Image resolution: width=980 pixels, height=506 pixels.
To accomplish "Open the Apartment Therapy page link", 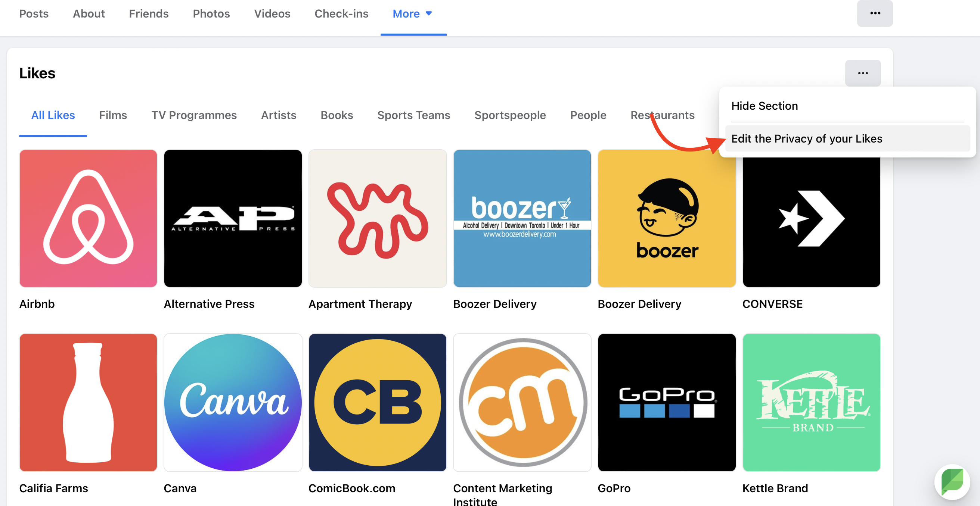I will click(360, 304).
